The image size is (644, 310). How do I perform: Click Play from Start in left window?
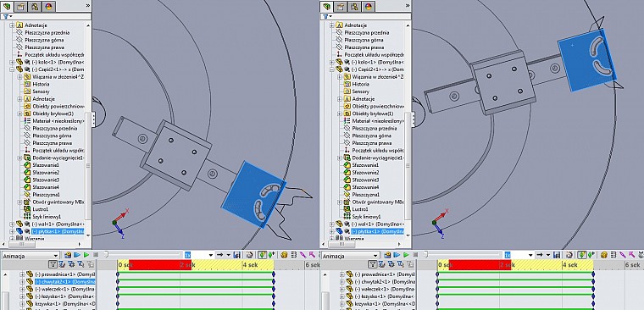click(x=77, y=255)
